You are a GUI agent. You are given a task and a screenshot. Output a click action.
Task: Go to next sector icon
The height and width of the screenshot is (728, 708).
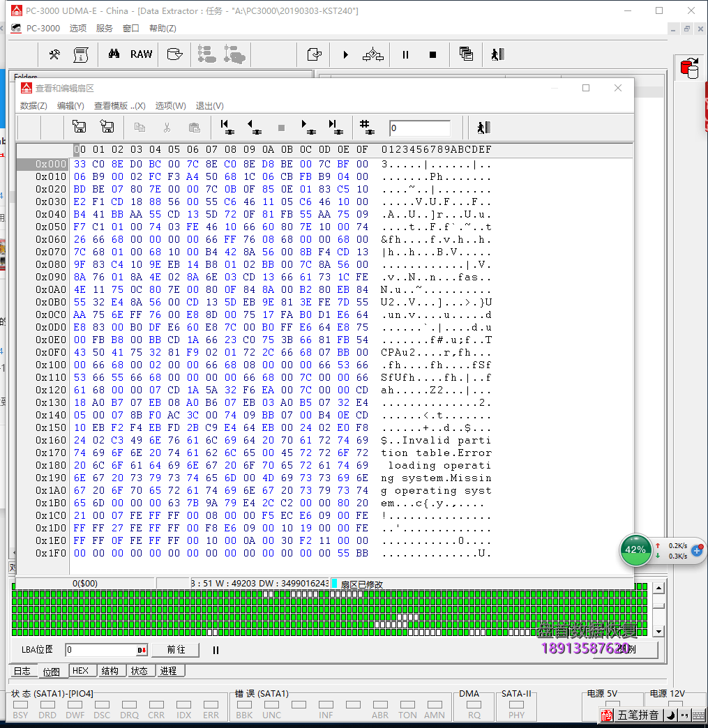[x=308, y=127]
